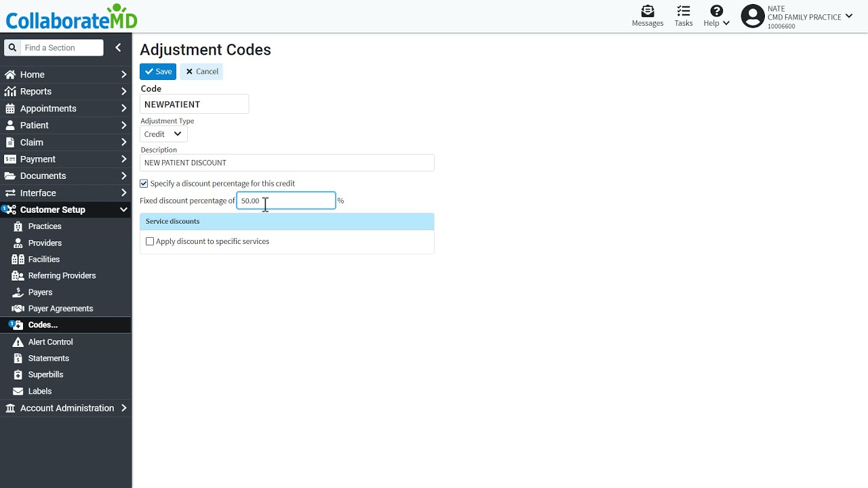
Task: Click the Fixed discount percentage field
Action: pos(286,201)
